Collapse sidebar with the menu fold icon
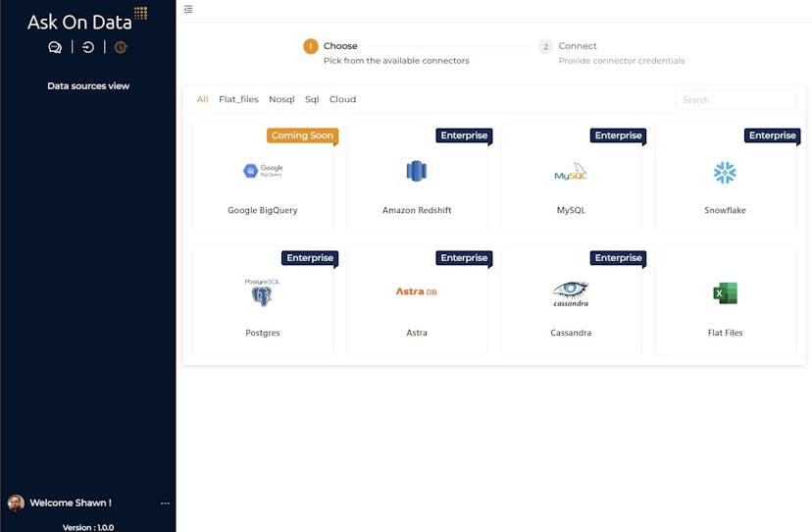 pyautogui.click(x=188, y=10)
